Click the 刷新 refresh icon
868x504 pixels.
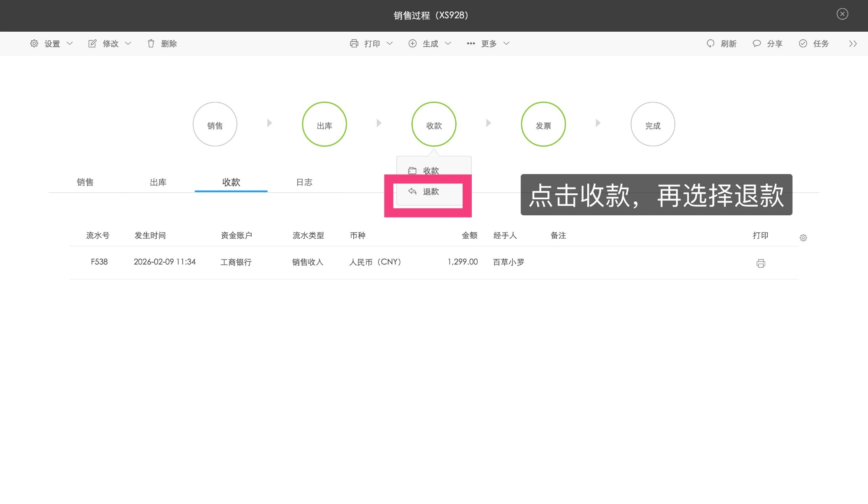pyautogui.click(x=710, y=43)
